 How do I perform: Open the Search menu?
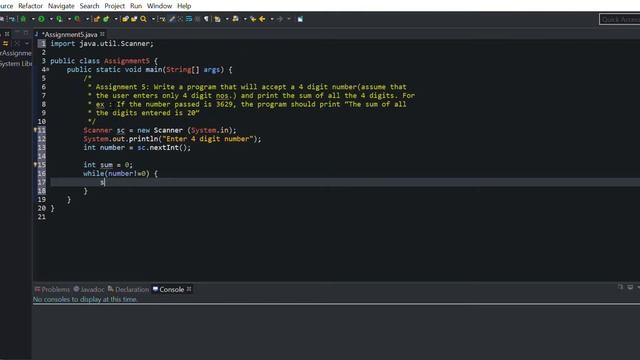89,6
